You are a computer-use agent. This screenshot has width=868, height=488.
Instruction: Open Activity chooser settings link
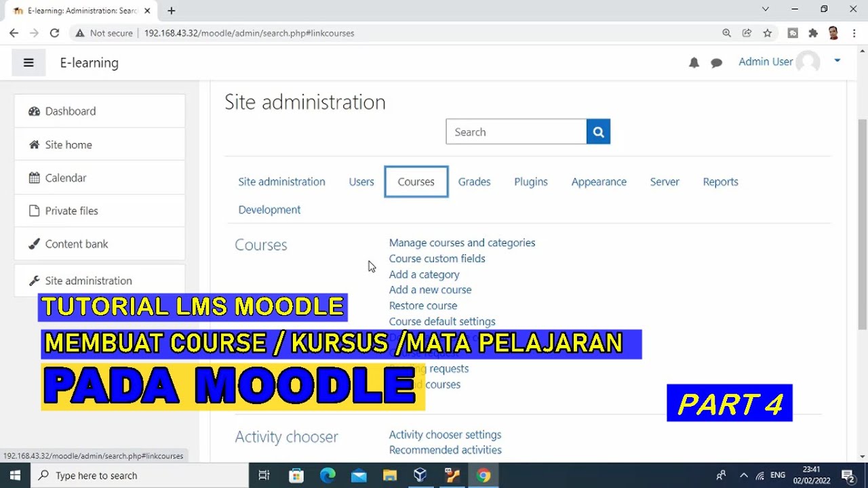click(x=445, y=434)
